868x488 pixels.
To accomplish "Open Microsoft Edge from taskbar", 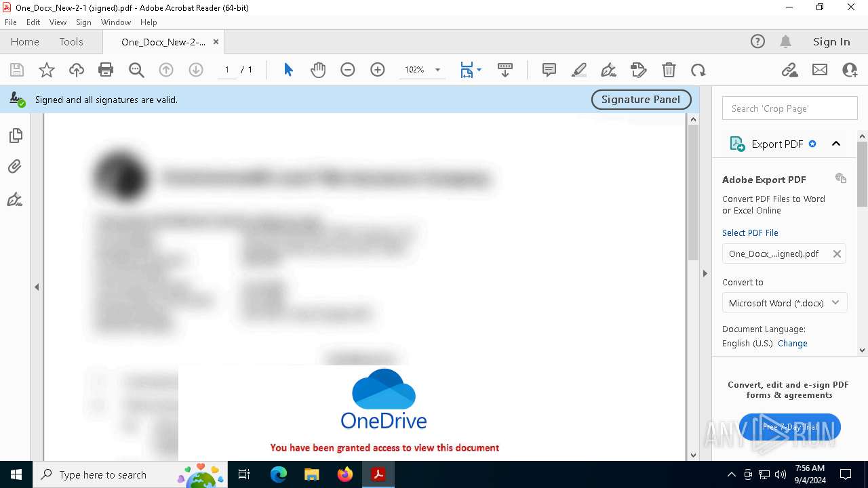I will pos(279,474).
